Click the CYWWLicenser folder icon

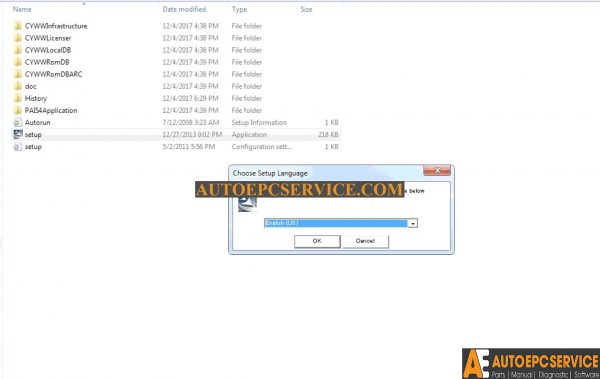tap(18, 38)
